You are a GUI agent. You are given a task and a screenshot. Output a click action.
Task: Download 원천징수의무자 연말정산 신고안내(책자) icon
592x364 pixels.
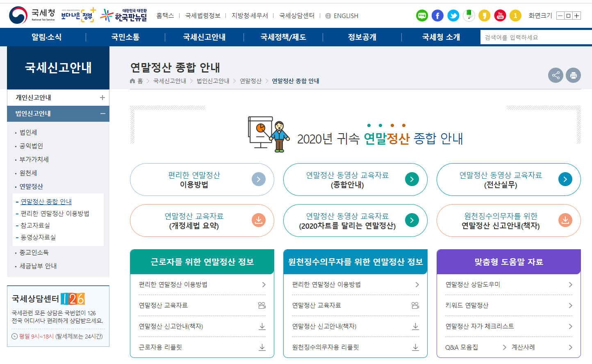pyautogui.click(x=416, y=326)
